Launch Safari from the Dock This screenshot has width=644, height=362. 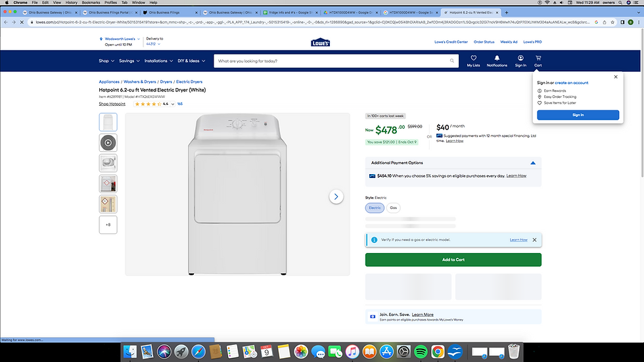click(x=198, y=351)
